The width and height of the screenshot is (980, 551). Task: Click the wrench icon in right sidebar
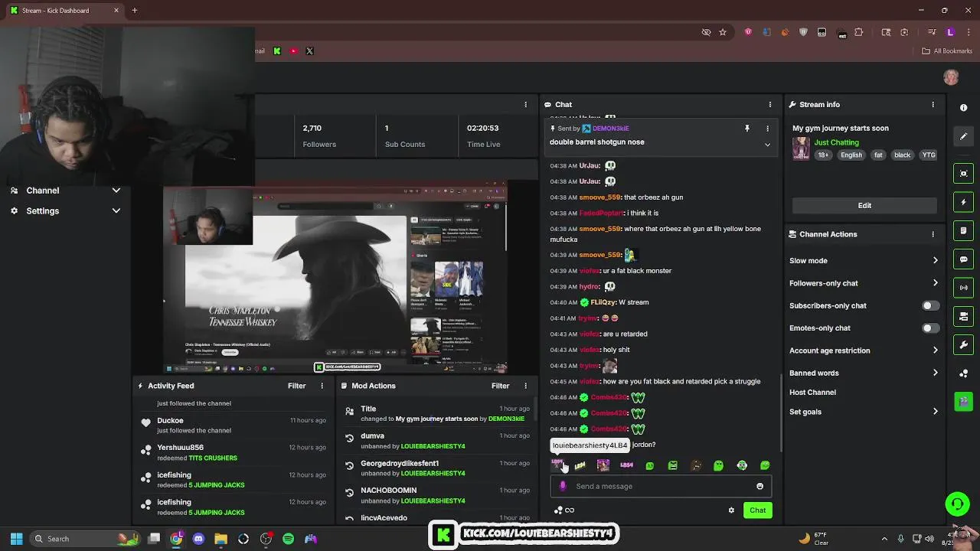pos(964,344)
